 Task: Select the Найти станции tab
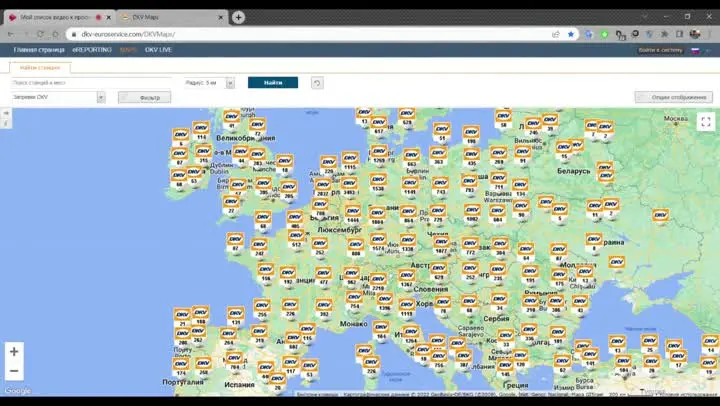[x=40, y=68]
